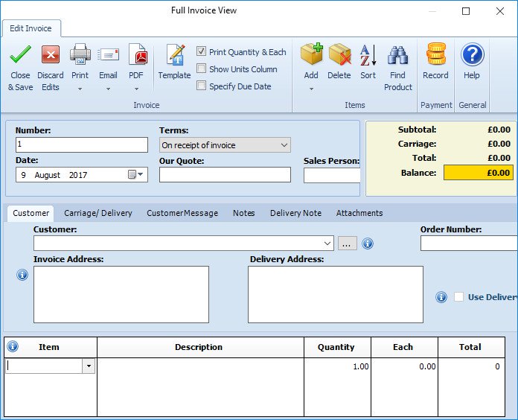This screenshot has width=518, height=420.
Task: Open Find Product binoculars icon
Action: coord(398,55)
